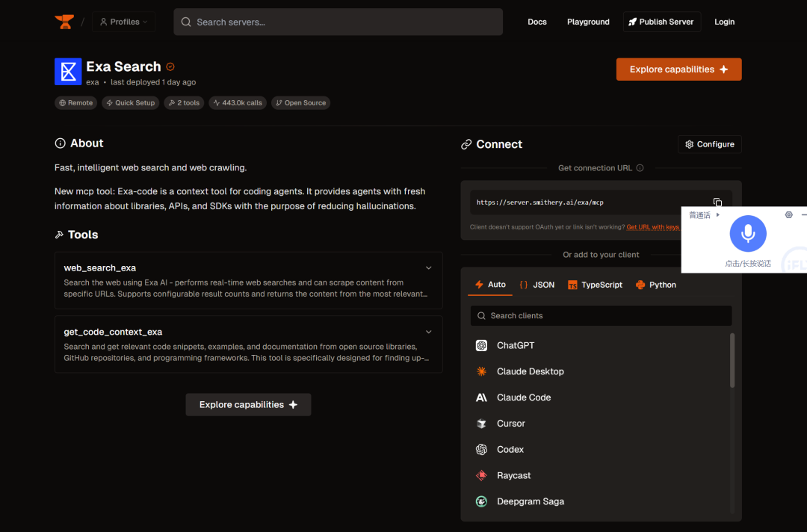
Task: Select Raycast client
Action: click(x=600, y=475)
